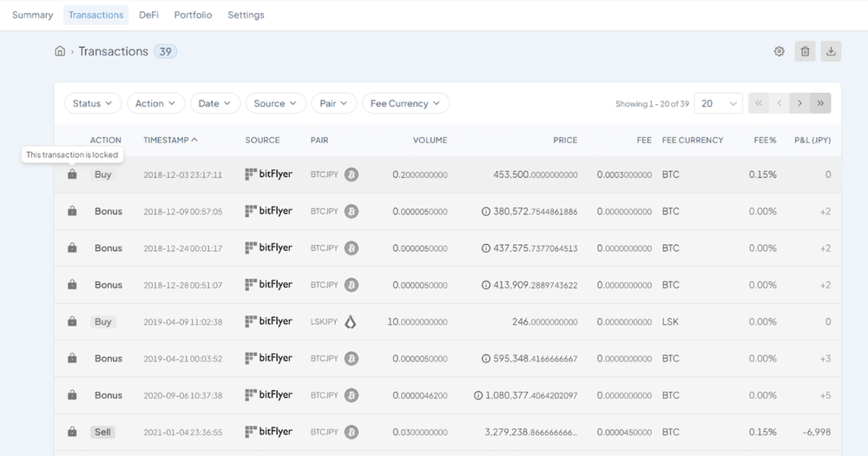Click the trash delete icon
This screenshot has width=868, height=456.
click(805, 51)
